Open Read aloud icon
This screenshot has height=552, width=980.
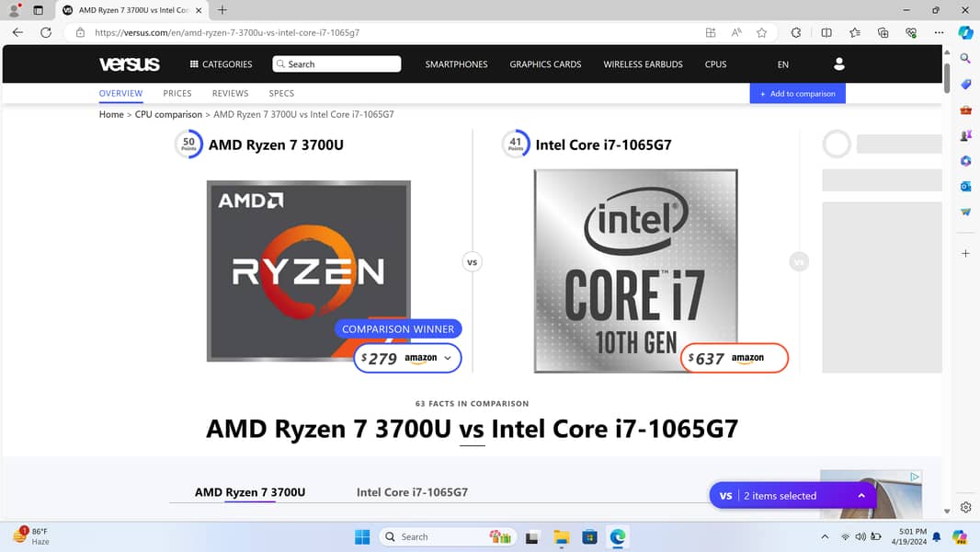click(x=736, y=32)
